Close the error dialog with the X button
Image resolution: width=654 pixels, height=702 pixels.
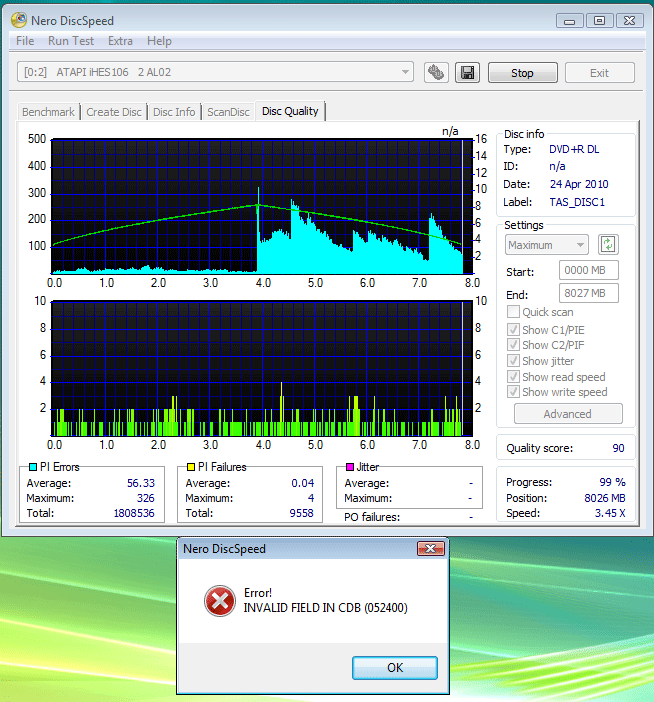click(431, 548)
